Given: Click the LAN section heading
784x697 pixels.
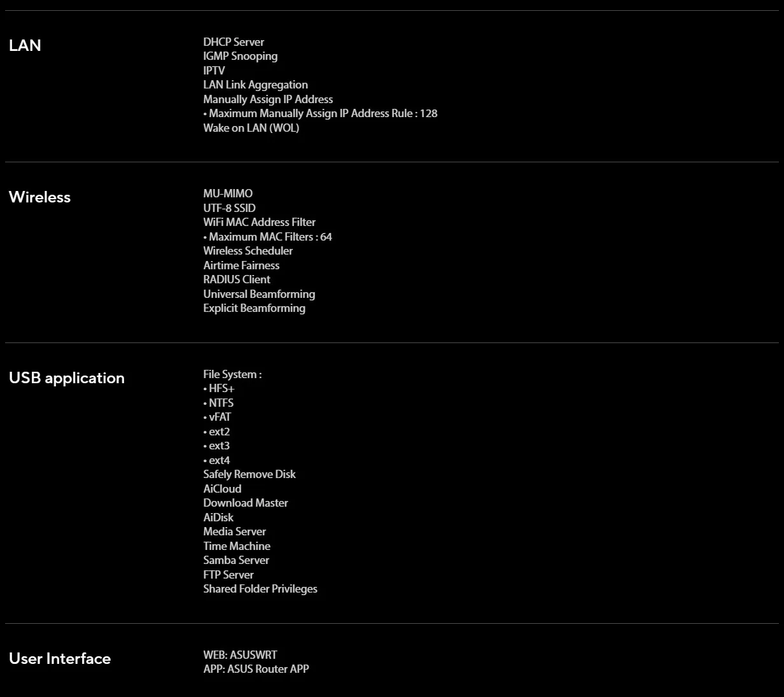Looking at the screenshot, I should [x=25, y=45].
